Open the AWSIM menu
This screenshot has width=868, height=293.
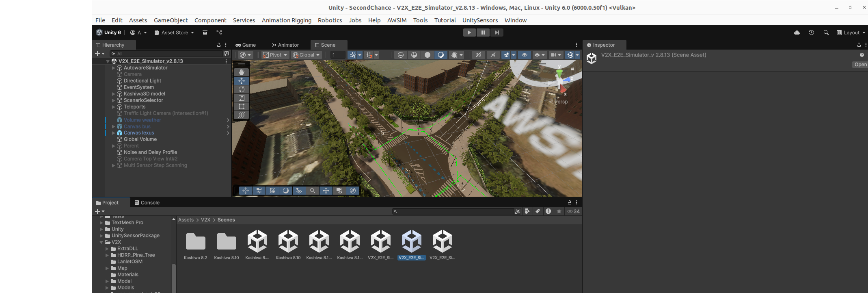pos(396,20)
